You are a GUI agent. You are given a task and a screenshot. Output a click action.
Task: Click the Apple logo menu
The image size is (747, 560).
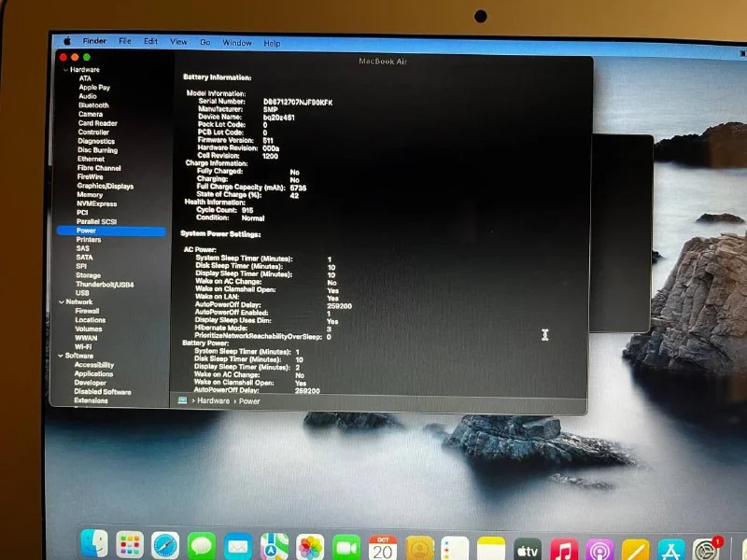(x=67, y=42)
